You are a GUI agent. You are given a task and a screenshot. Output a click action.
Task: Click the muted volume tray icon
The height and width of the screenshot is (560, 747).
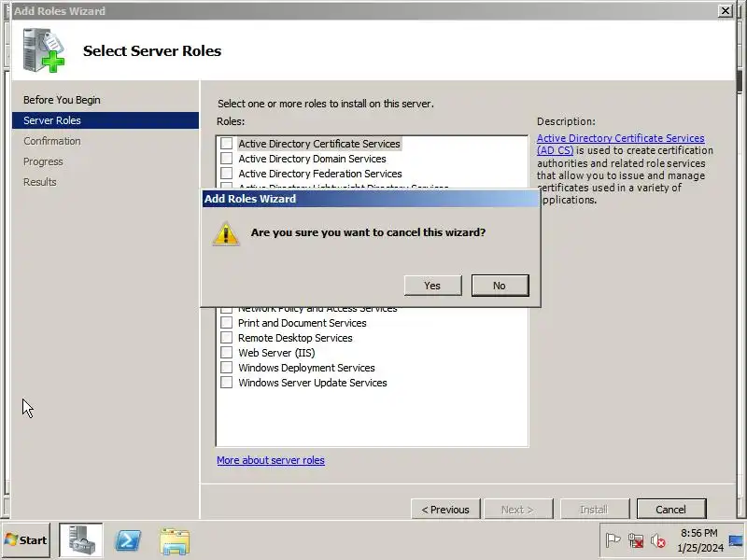(x=658, y=540)
